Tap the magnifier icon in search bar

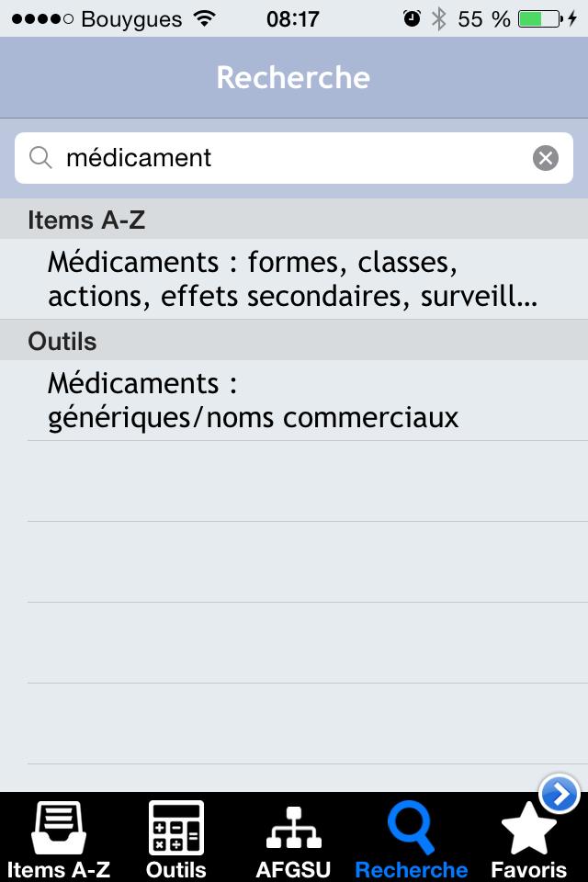(x=40, y=157)
